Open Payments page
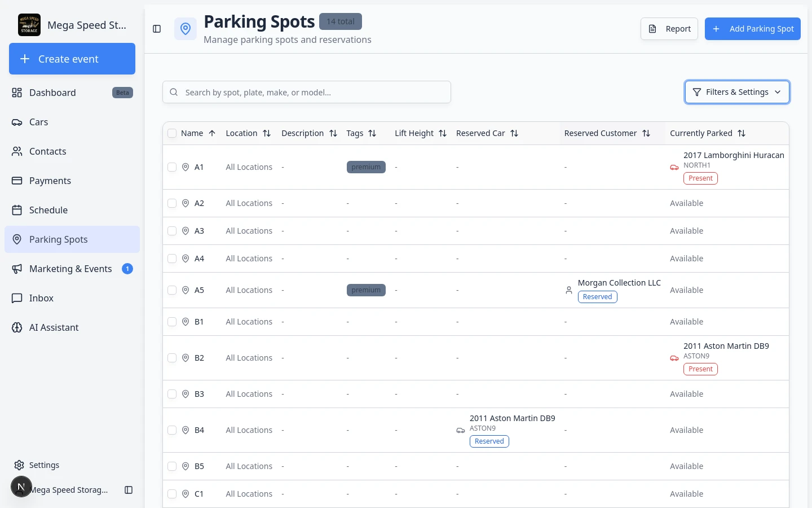The image size is (812, 508). 72,181
